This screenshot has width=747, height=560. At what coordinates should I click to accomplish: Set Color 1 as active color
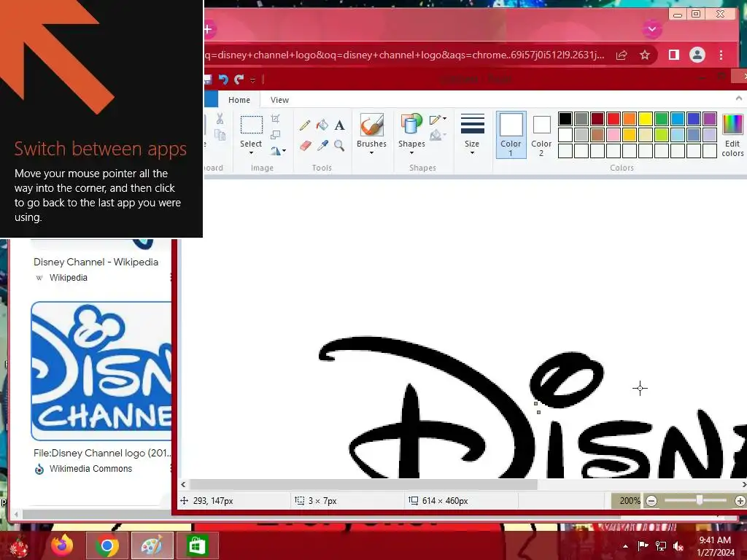pos(511,135)
